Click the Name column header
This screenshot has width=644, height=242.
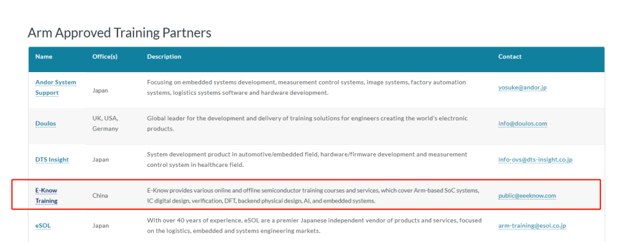(x=44, y=57)
